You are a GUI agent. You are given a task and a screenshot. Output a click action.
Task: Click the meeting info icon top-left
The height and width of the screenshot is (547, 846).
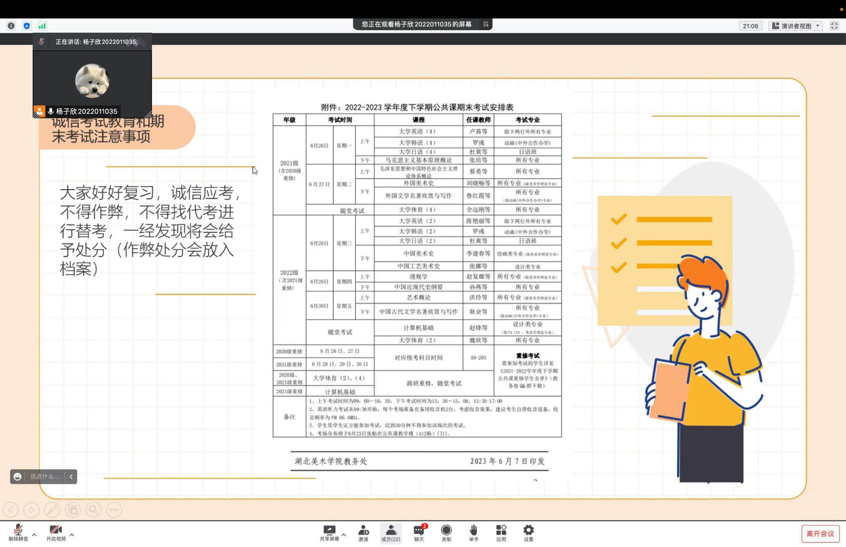pos(11,26)
